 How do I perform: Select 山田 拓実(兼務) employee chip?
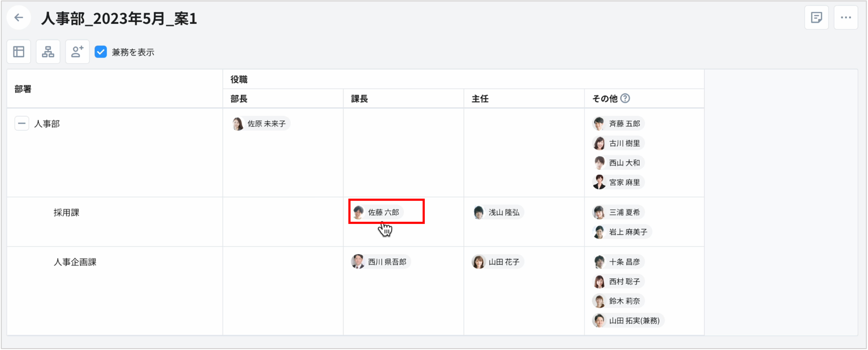click(628, 321)
